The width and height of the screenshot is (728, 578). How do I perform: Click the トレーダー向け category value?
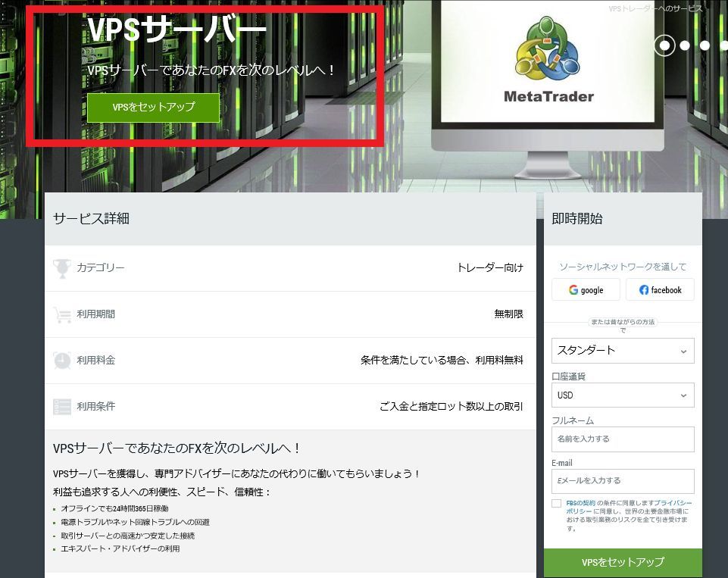490,268
